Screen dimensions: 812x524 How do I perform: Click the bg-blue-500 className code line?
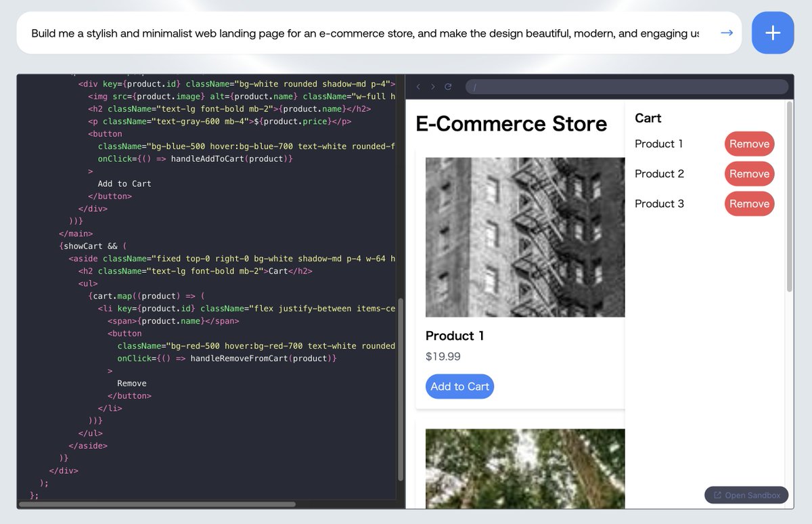coord(246,146)
